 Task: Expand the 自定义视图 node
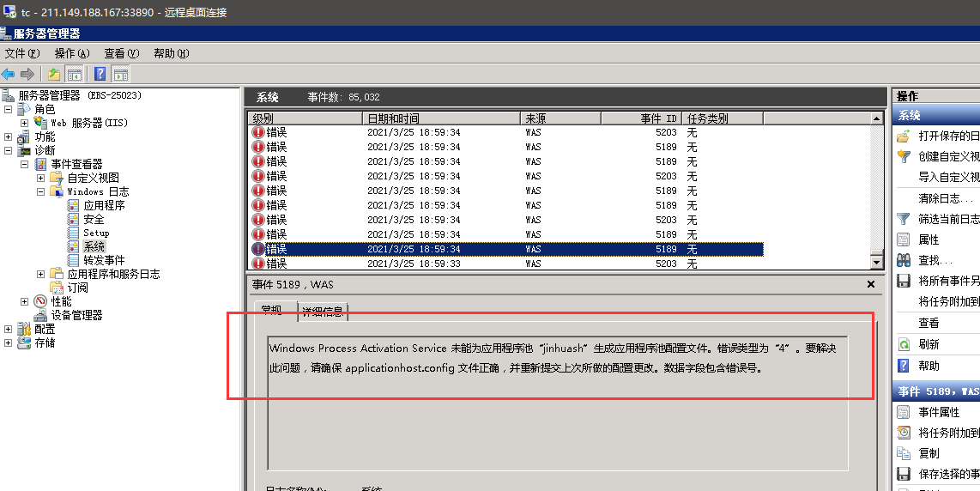point(40,179)
